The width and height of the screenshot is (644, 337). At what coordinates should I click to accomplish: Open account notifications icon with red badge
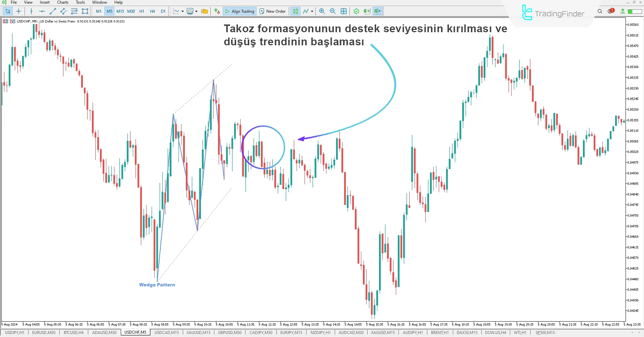pos(611,11)
